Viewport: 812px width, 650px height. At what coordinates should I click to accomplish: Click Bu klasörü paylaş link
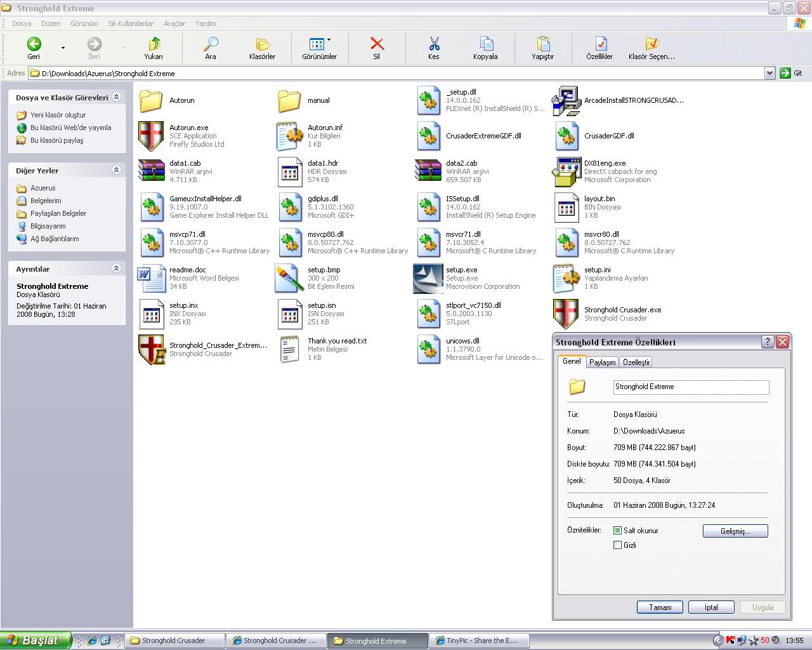point(56,140)
